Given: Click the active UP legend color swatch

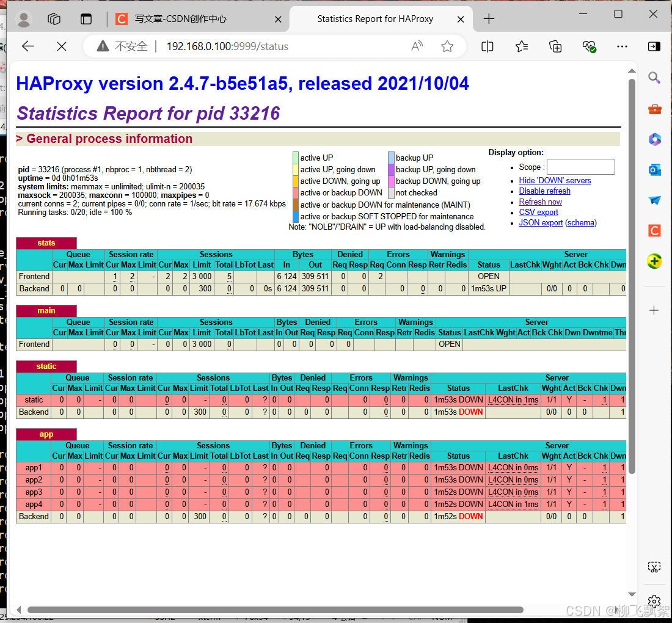Looking at the screenshot, I should pyautogui.click(x=295, y=158).
